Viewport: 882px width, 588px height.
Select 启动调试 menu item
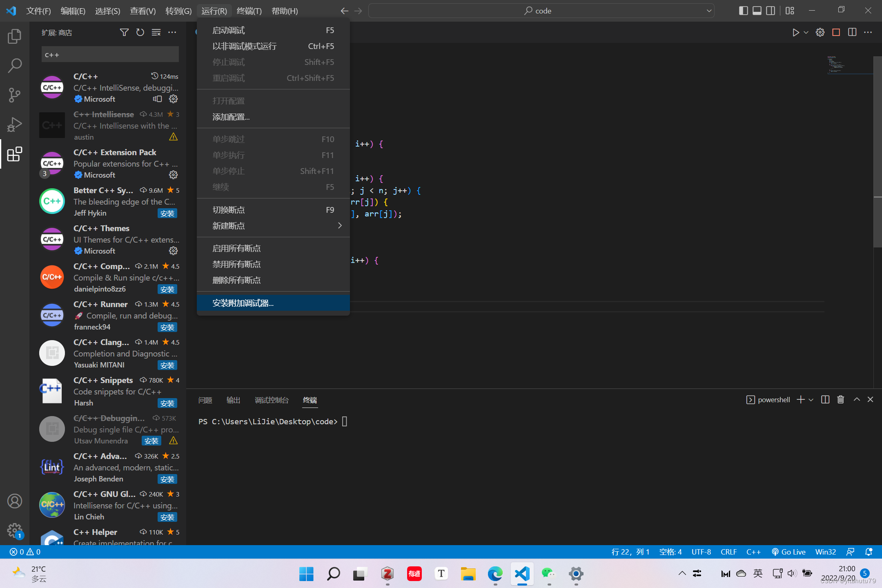tap(273, 30)
